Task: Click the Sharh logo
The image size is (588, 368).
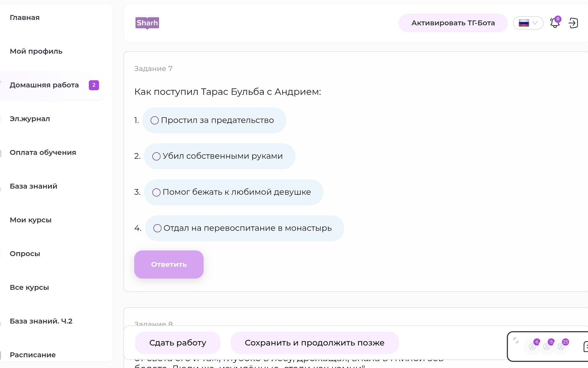Action: (147, 23)
